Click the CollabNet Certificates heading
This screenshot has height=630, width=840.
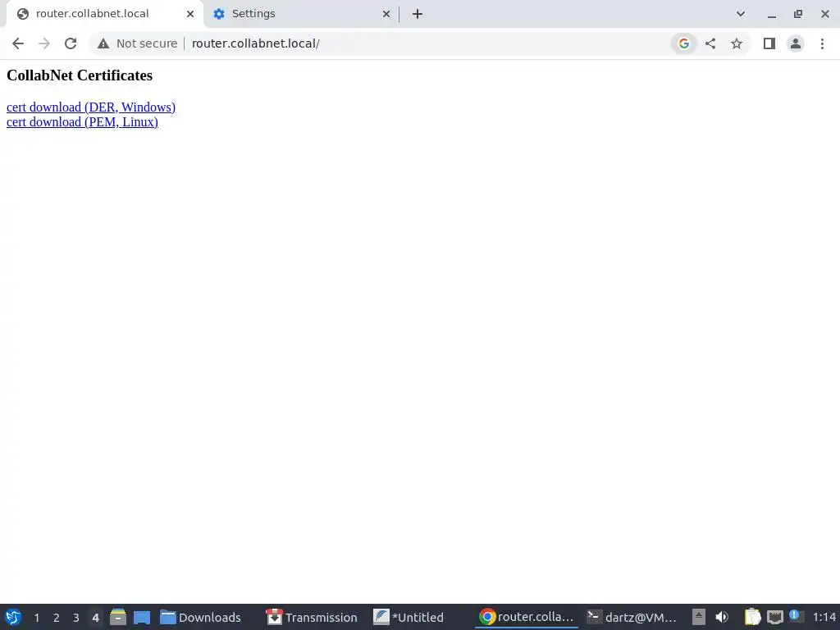coord(80,75)
